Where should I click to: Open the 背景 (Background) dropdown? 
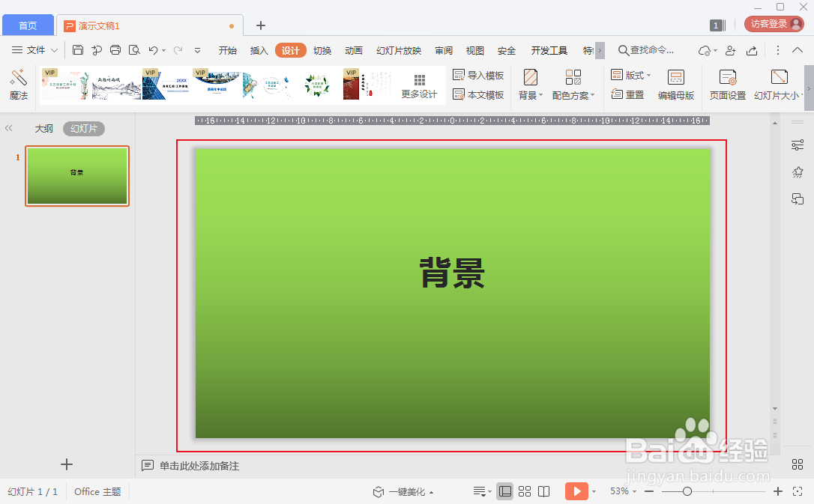(530, 95)
